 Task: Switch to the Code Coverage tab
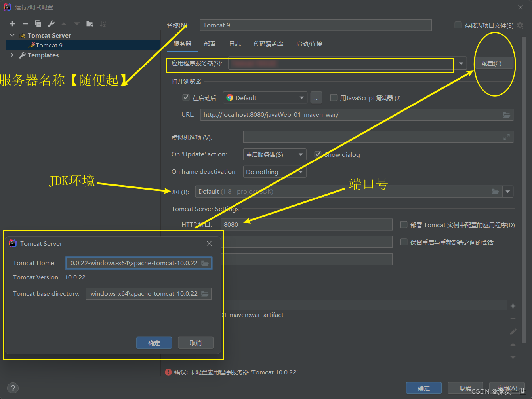268,44
